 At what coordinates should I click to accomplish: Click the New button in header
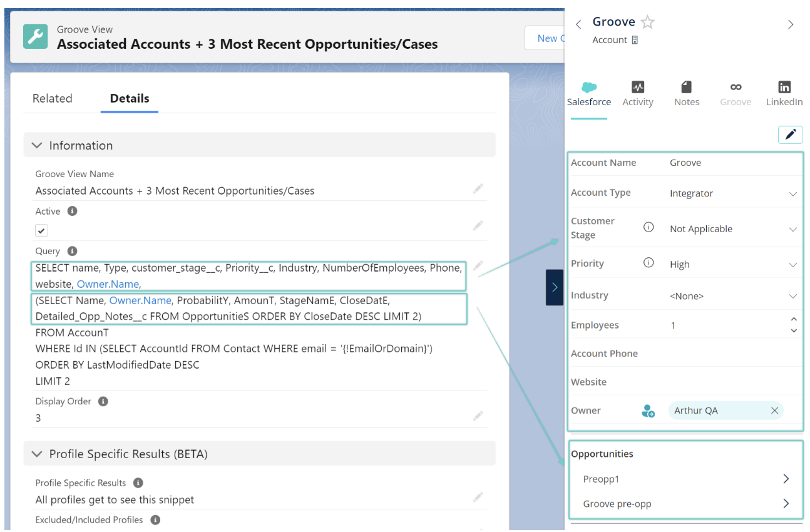click(x=545, y=38)
